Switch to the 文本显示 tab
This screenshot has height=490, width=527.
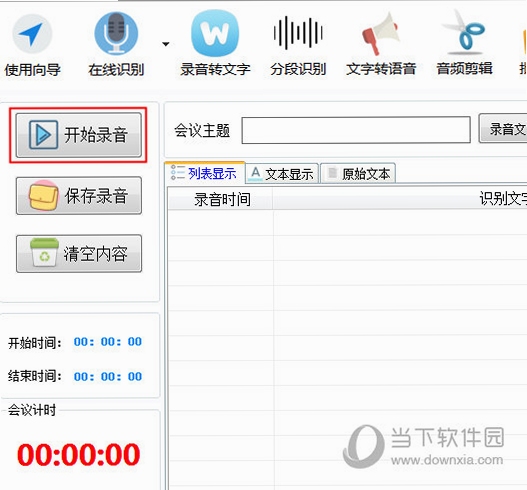(282, 174)
